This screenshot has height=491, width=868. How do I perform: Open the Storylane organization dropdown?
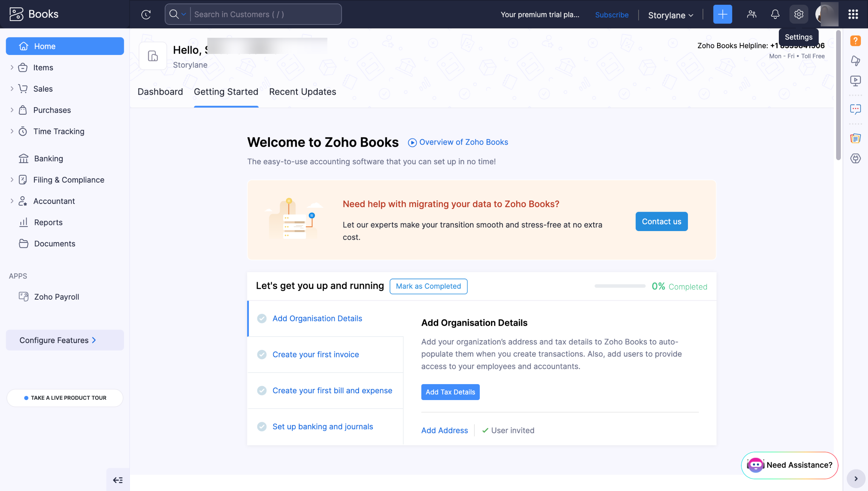click(x=670, y=15)
